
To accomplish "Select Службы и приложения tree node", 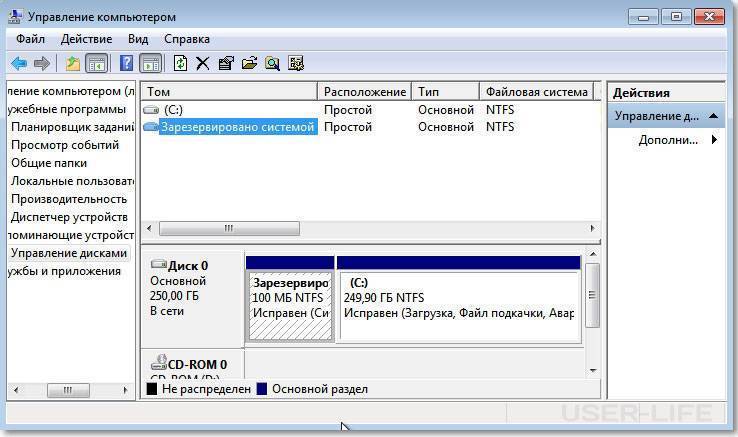I will [64, 271].
